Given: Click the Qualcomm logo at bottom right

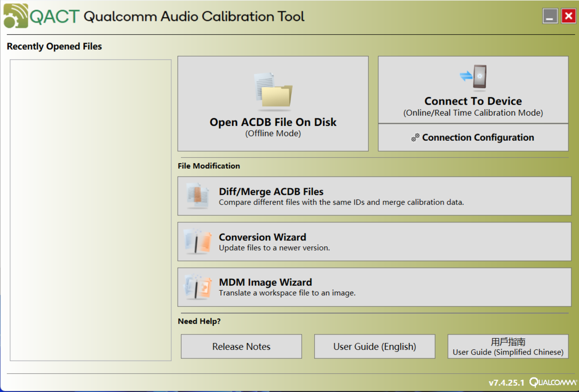Looking at the screenshot, I should tap(552, 382).
